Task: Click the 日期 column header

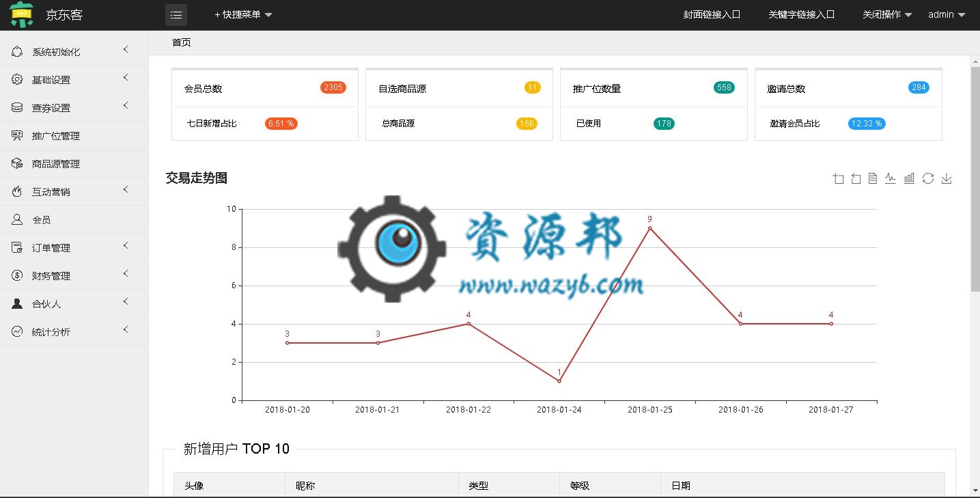Action: tap(681, 486)
